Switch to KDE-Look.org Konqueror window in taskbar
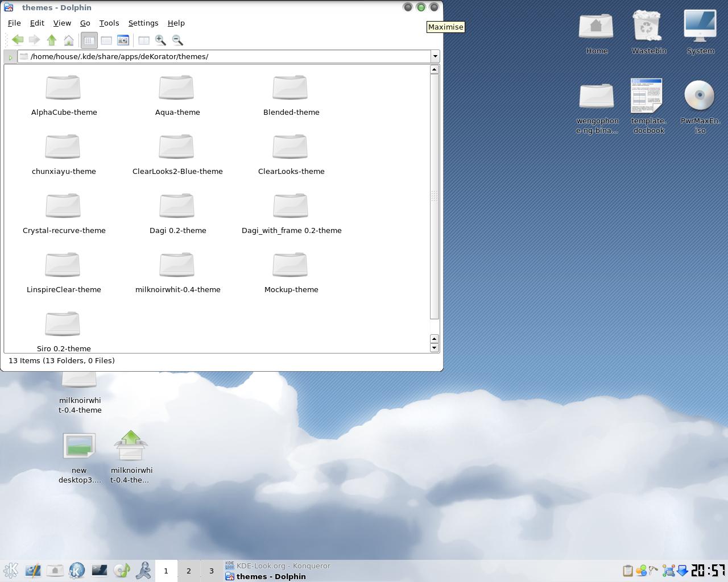728x582 pixels. (278, 566)
